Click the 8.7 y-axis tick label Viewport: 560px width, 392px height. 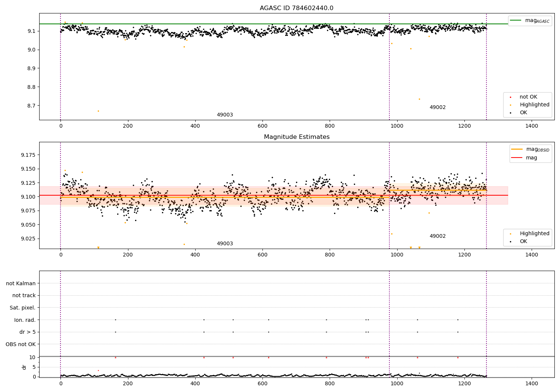click(31, 106)
